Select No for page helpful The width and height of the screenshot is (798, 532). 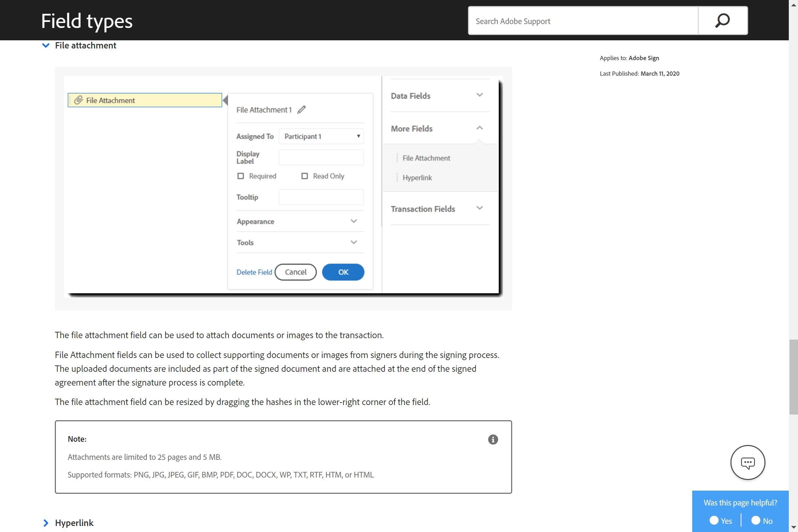(x=756, y=520)
